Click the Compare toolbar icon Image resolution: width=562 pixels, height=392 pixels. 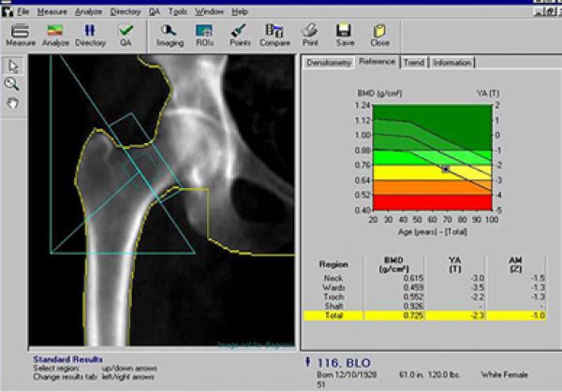tap(274, 34)
